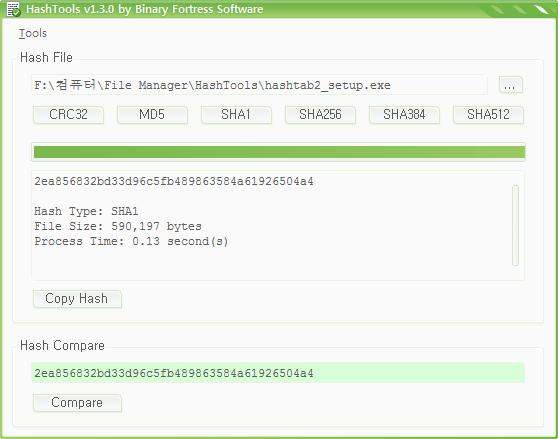Viewport: 558px width, 439px height.
Task: Browse for a file with the ... button
Action: (510, 85)
